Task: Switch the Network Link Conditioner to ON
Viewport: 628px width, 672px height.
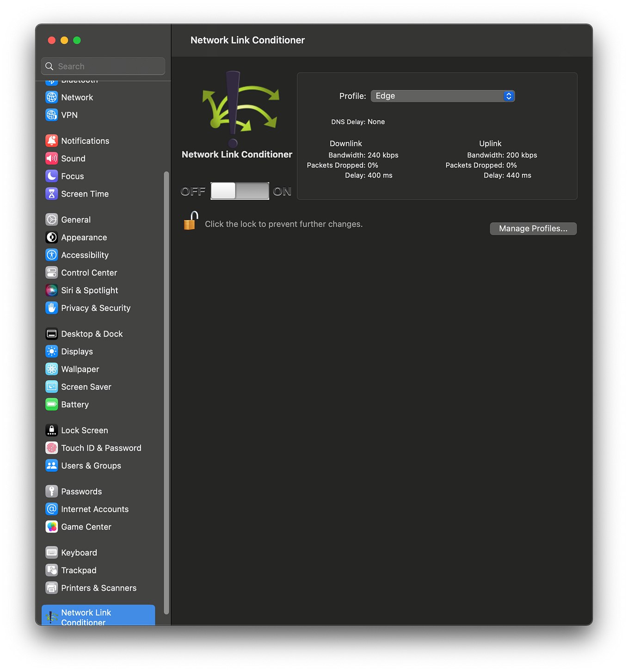Action: click(253, 191)
